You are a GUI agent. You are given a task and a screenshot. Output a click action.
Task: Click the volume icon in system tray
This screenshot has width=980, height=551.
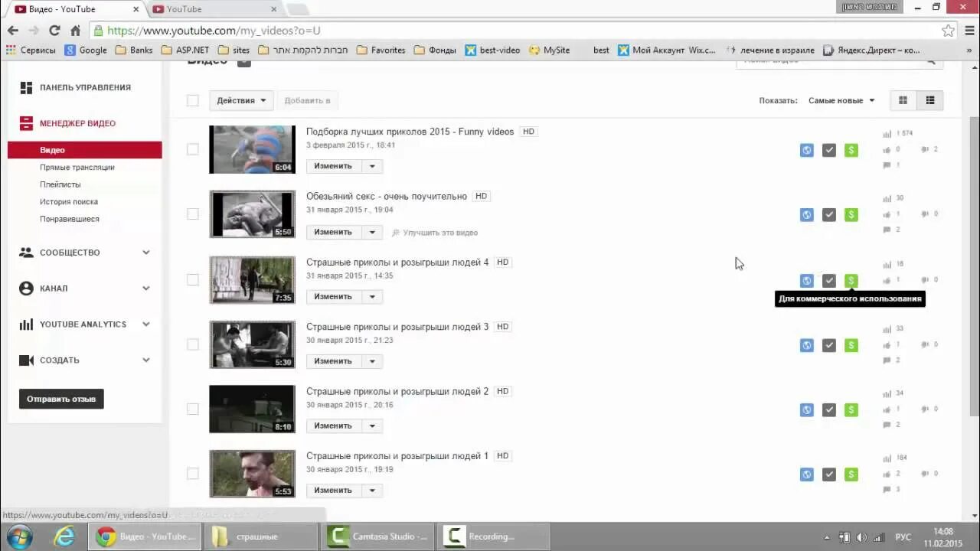click(861, 537)
